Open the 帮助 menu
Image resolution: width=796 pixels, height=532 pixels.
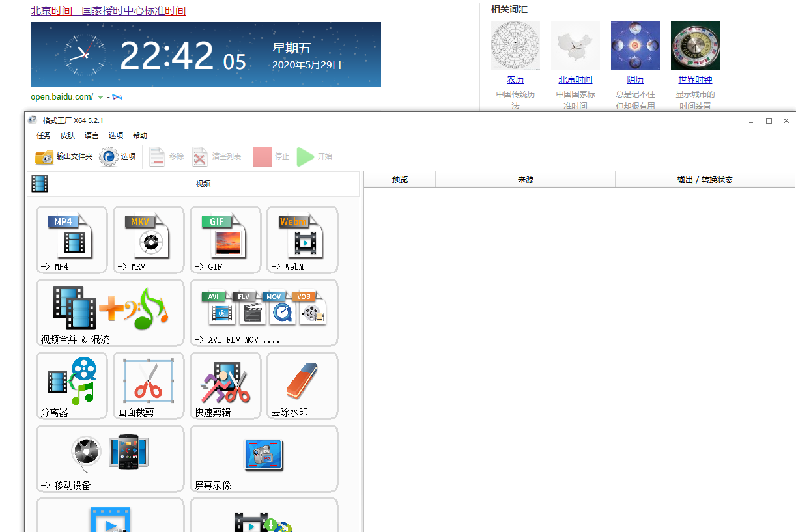tap(140, 135)
